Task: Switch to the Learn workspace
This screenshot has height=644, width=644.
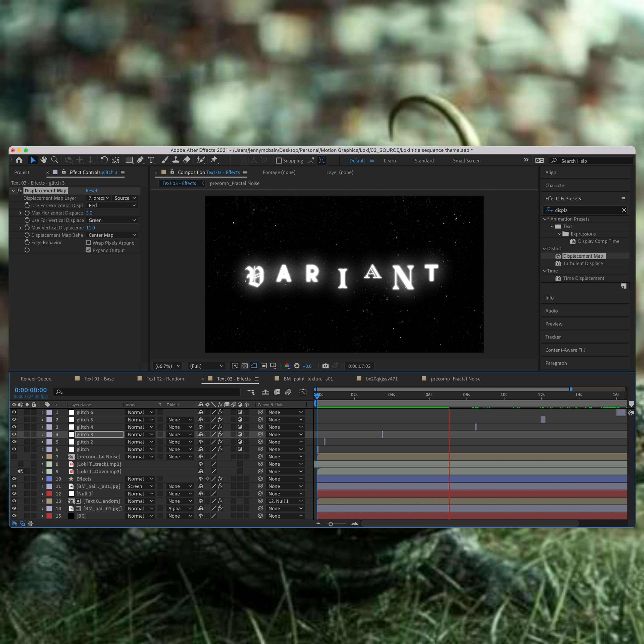Action: click(390, 161)
